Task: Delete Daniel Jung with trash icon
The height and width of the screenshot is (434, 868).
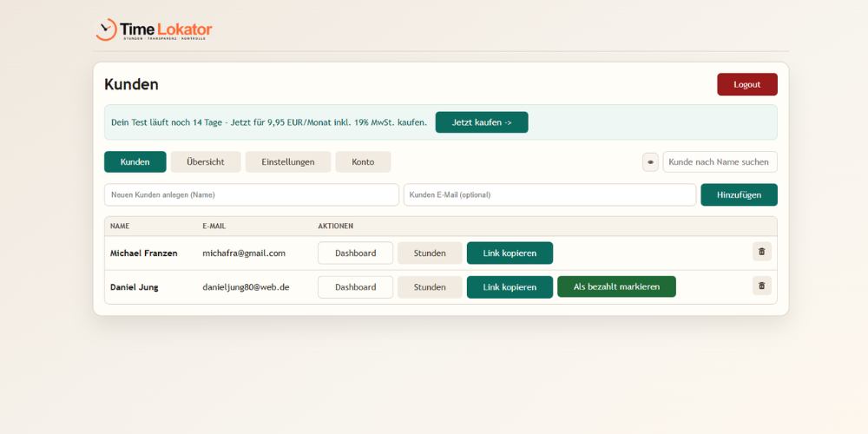Action: (761, 286)
